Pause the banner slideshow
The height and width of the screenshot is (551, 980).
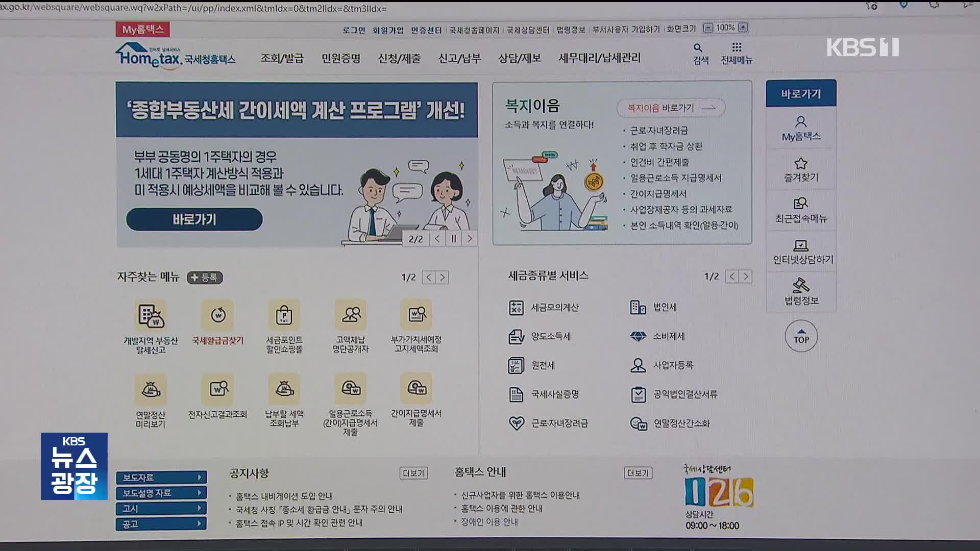pyautogui.click(x=454, y=239)
